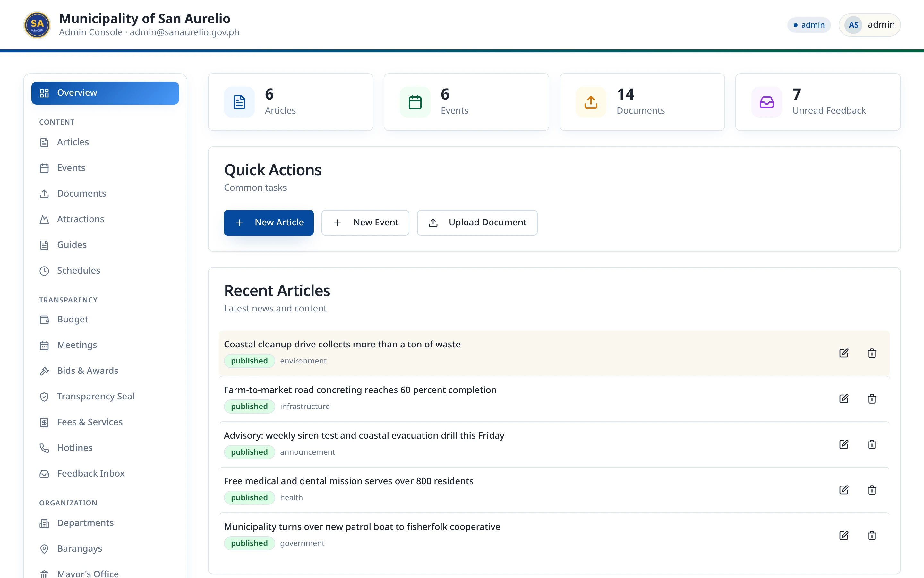Navigate to Attractions in sidebar

(x=105, y=219)
